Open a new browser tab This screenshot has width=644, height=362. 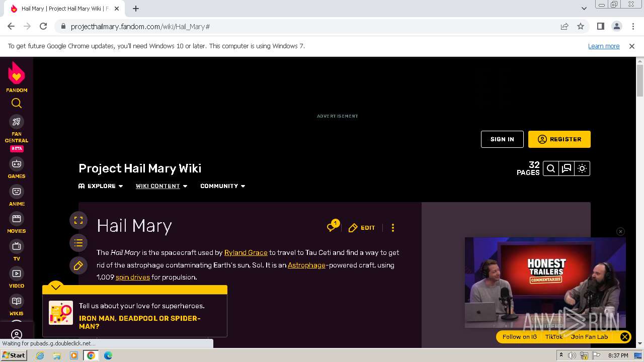click(136, 9)
